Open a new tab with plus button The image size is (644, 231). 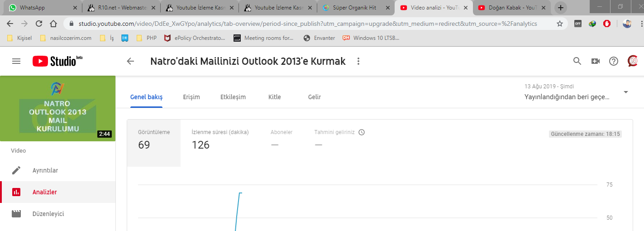[561, 8]
